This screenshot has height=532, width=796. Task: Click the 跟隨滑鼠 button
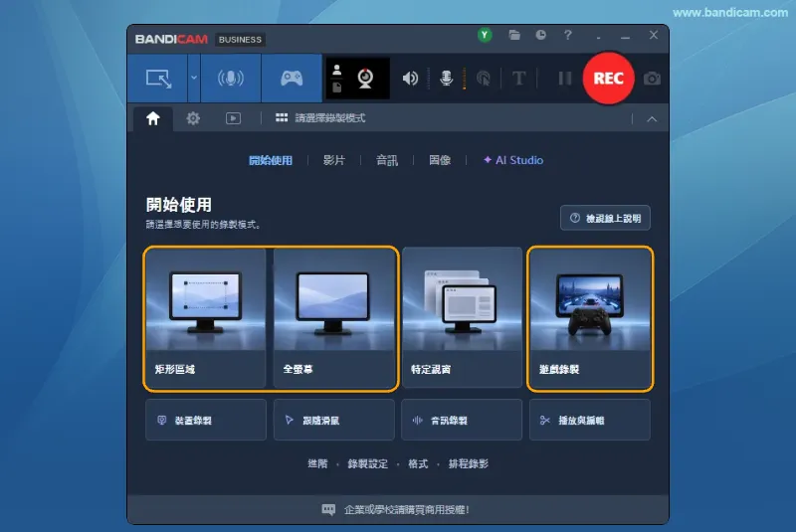click(334, 420)
